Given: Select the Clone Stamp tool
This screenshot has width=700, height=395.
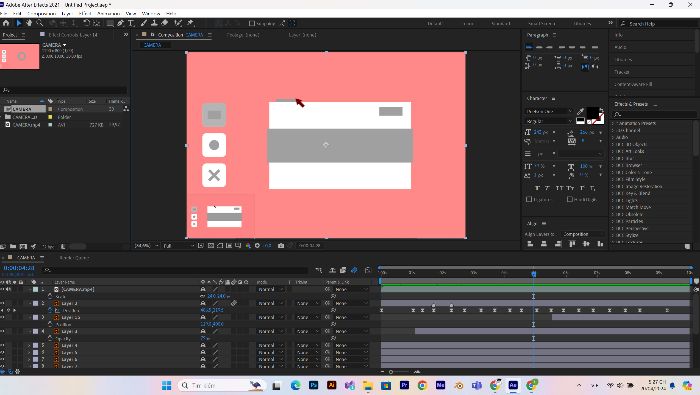Looking at the screenshot, I should pyautogui.click(x=154, y=23).
